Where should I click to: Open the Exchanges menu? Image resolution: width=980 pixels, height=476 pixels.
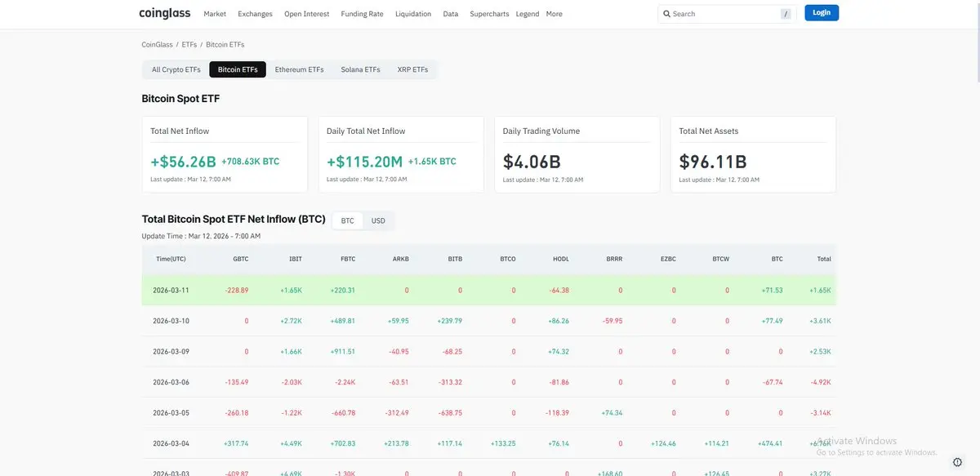256,14
